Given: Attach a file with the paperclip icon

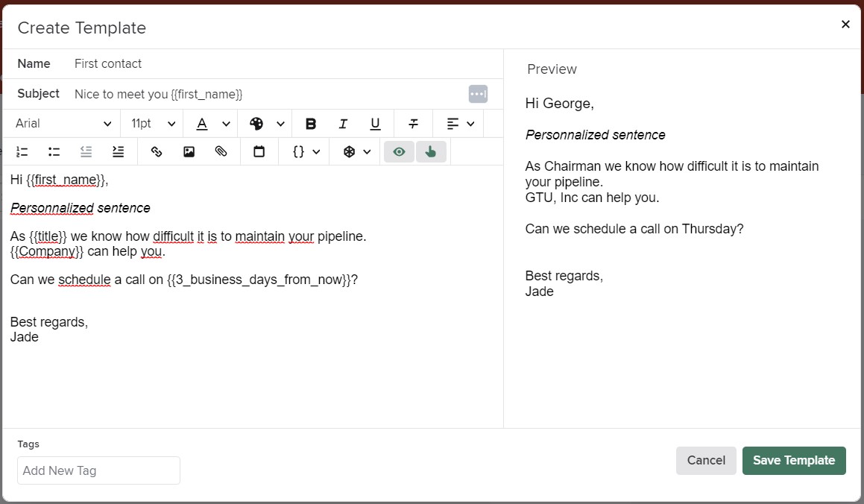Looking at the screenshot, I should [221, 151].
